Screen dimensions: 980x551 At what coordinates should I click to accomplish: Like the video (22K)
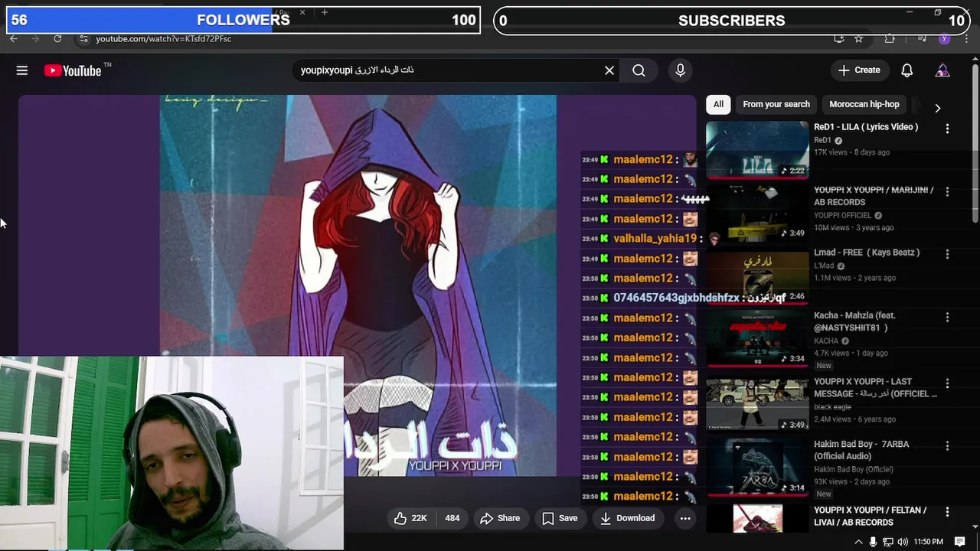[410, 518]
